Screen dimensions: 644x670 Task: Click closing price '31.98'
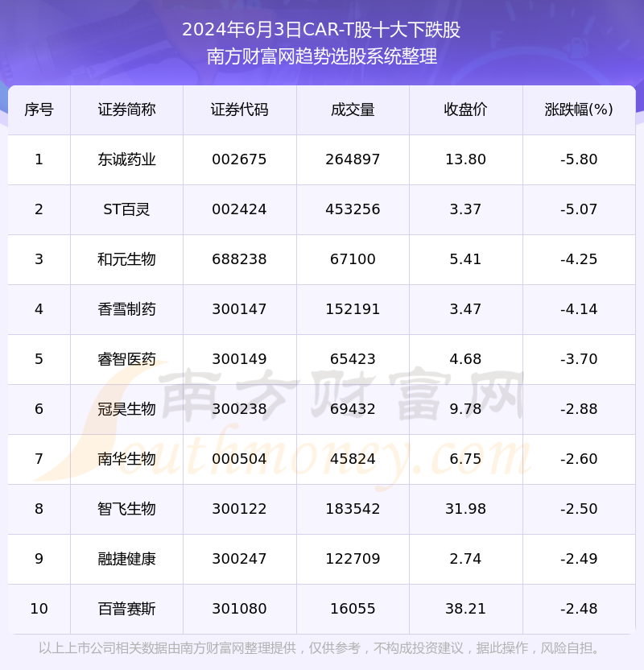(465, 509)
